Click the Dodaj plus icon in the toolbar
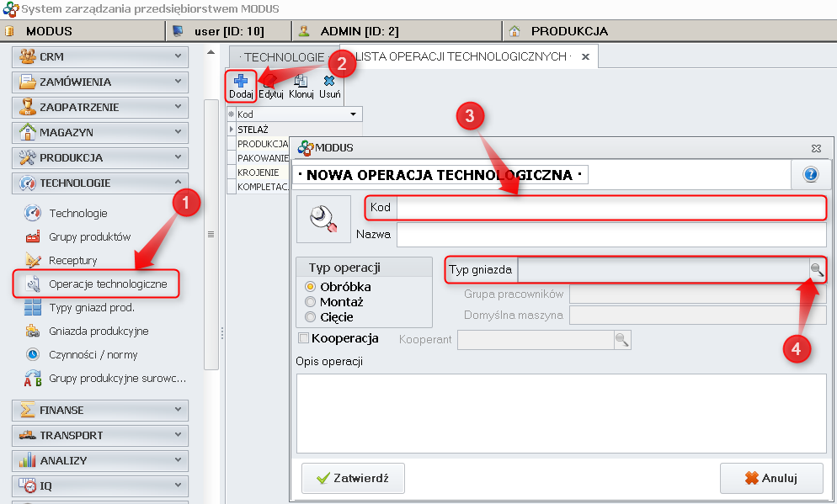The width and height of the screenshot is (837, 504). point(240,81)
